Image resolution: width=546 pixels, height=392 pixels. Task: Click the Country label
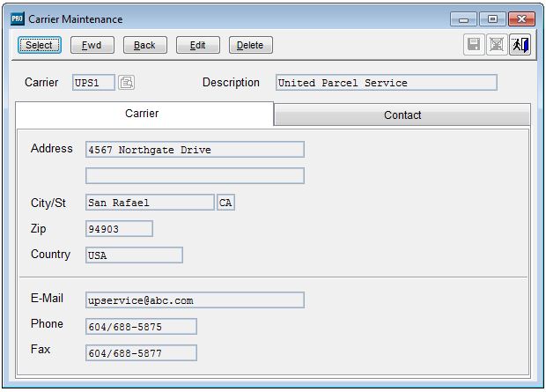(50, 255)
